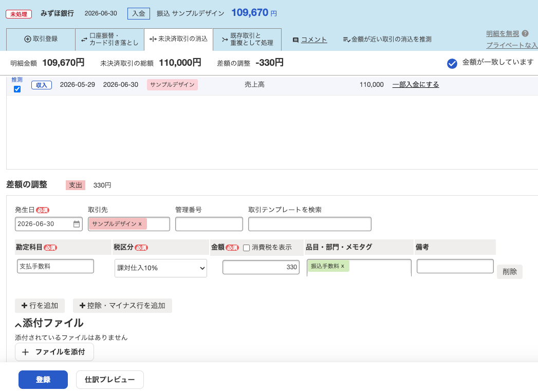
Task: Click the 未決済取引の総額 110,000円 value
Action: click(180, 63)
